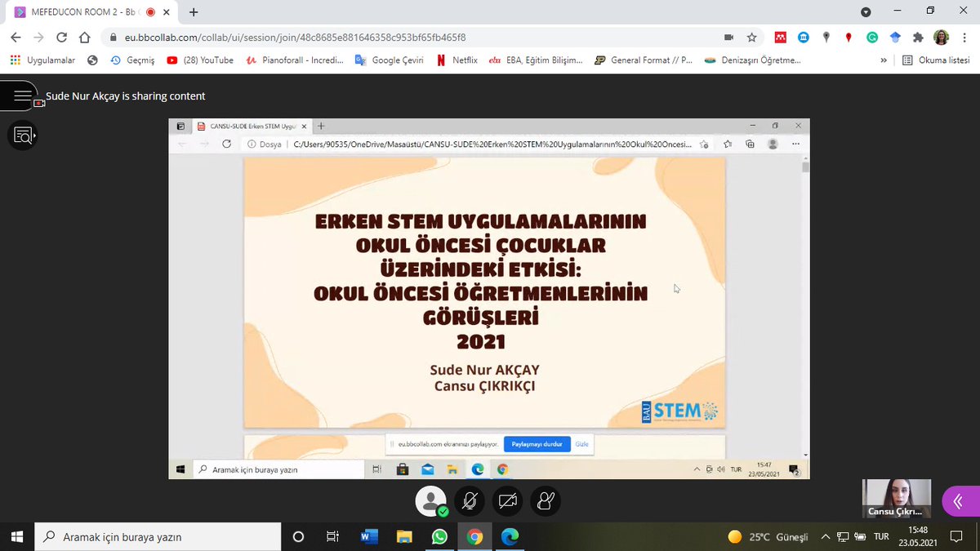This screenshot has height=551, width=980.
Task: Toggle camera video sharing on
Action: pos(508,501)
